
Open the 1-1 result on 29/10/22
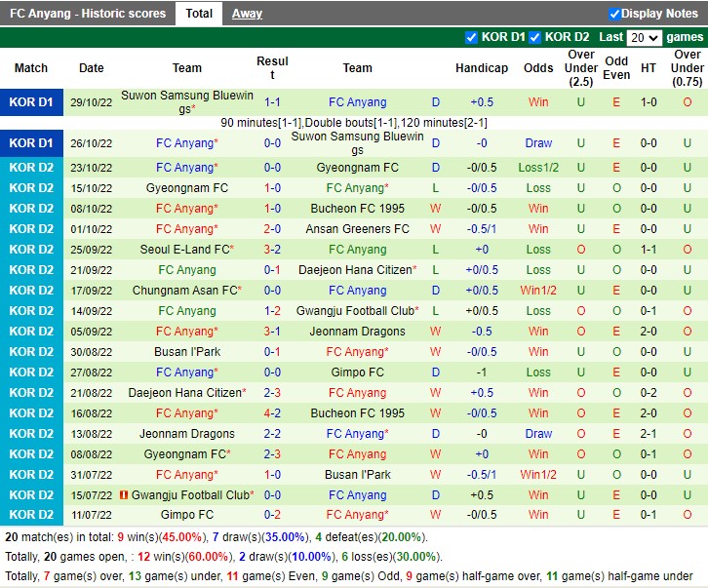pos(272,102)
